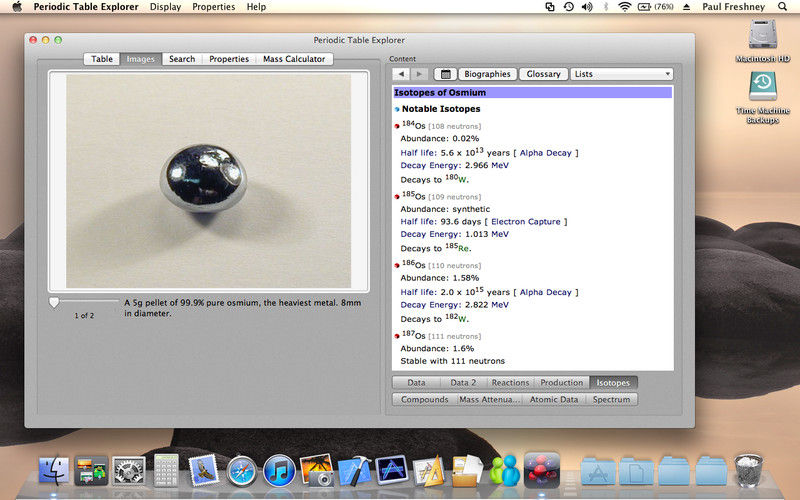The image size is (800, 500).
Task: Click the Glossary button
Action: 543,74
